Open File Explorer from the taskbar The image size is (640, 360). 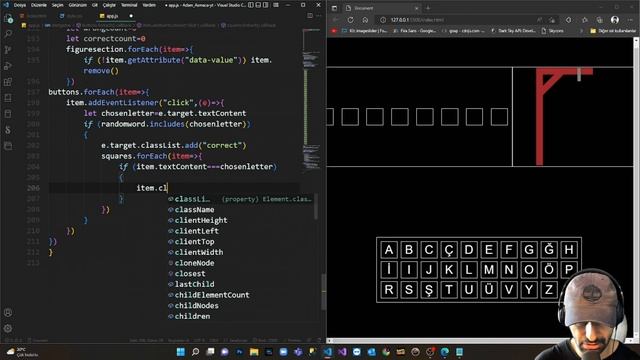254,352
